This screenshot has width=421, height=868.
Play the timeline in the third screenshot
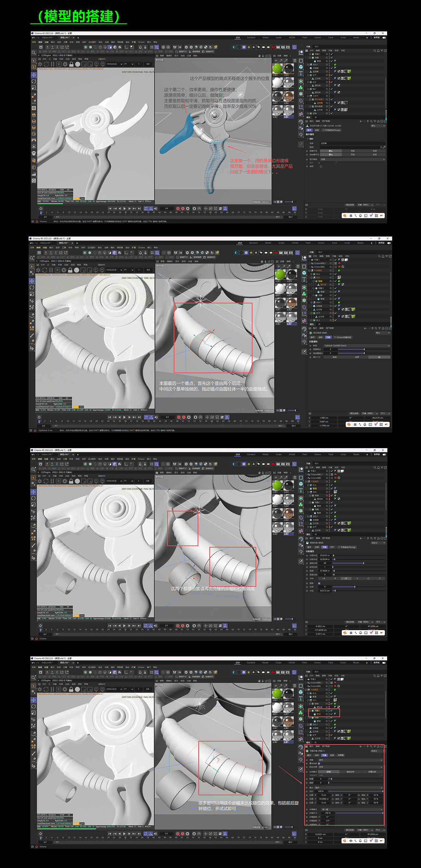pyautogui.click(x=125, y=626)
